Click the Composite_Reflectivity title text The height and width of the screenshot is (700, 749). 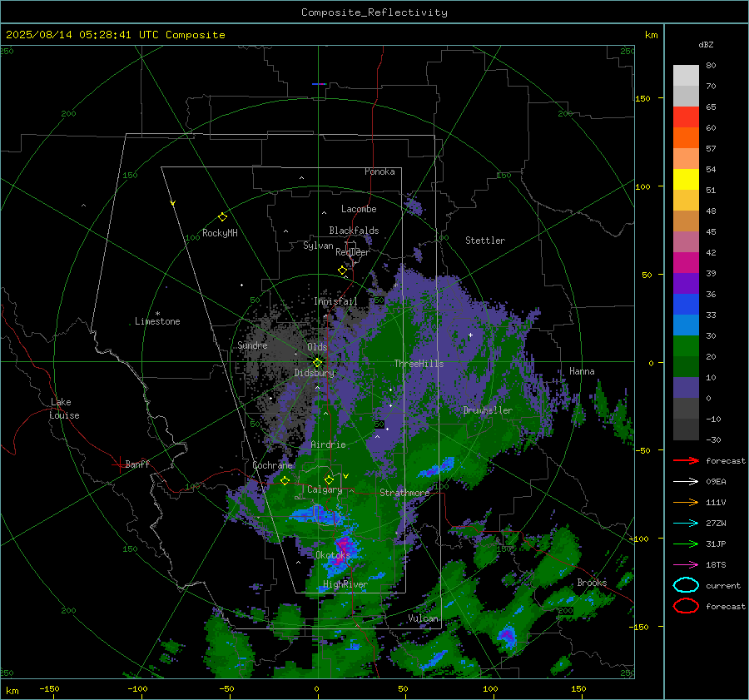pyautogui.click(x=374, y=12)
